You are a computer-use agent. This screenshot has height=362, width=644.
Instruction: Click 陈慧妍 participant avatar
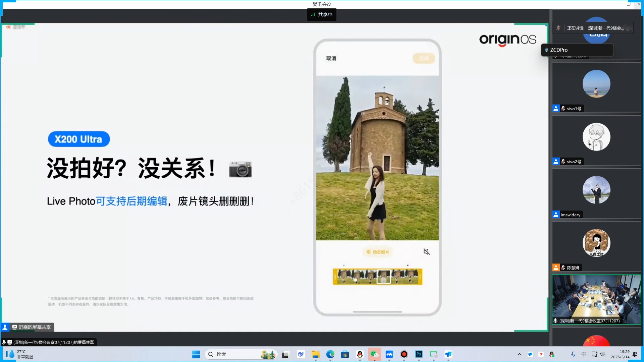point(596,243)
